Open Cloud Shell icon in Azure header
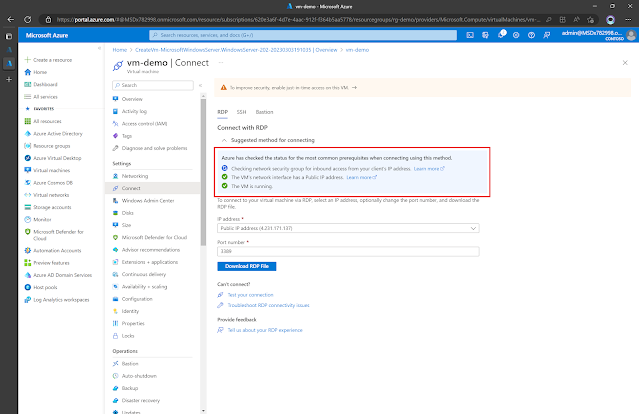 click(470, 35)
